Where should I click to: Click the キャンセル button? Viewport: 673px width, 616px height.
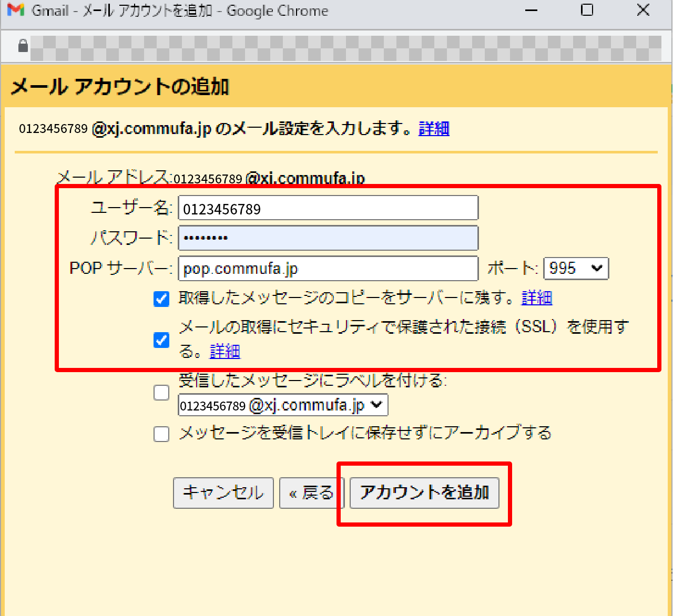pos(223,493)
